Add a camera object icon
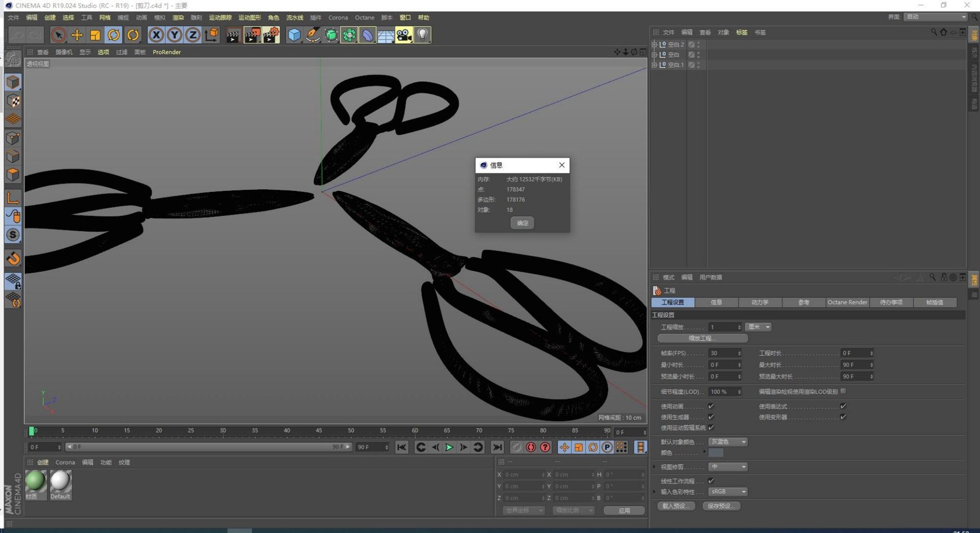The width and height of the screenshot is (980, 533). click(x=404, y=35)
